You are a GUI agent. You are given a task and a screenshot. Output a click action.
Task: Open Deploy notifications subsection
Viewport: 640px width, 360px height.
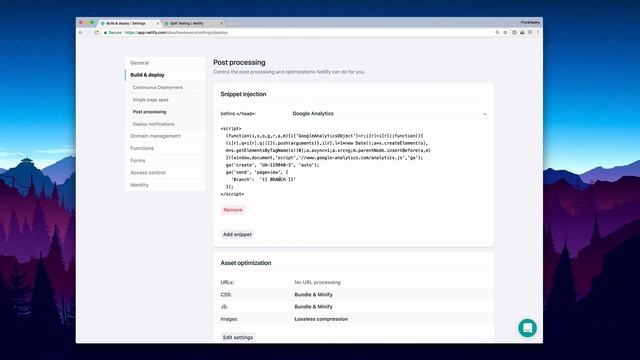coord(153,124)
